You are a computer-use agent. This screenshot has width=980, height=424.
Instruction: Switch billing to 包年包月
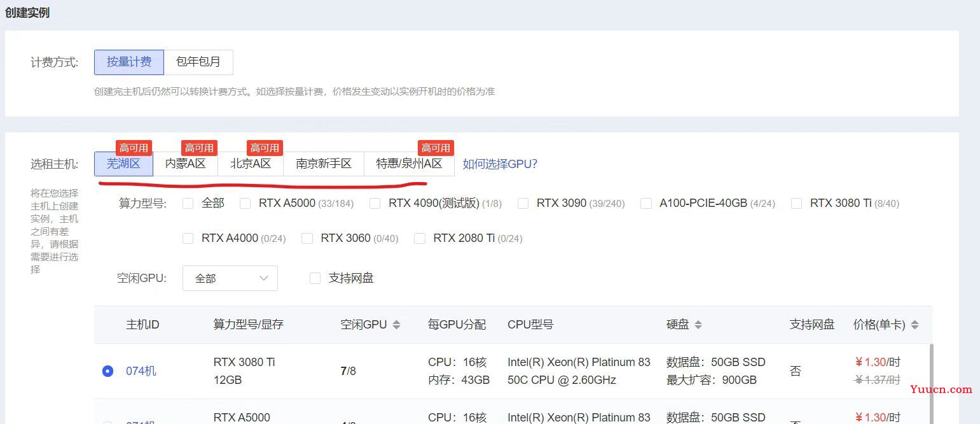coord(198,62)
